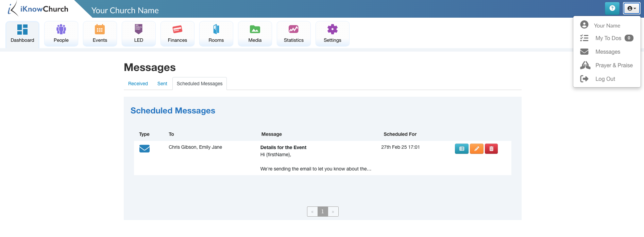644x237 pixels.
Task: Switch to the Sent tab
Action: click(162, 84)
